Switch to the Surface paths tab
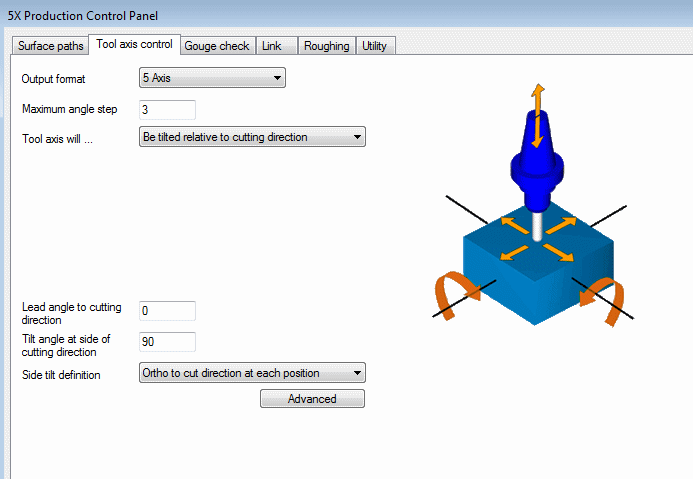693x479 pixels. pyautogui.click(x=50, y=46)
